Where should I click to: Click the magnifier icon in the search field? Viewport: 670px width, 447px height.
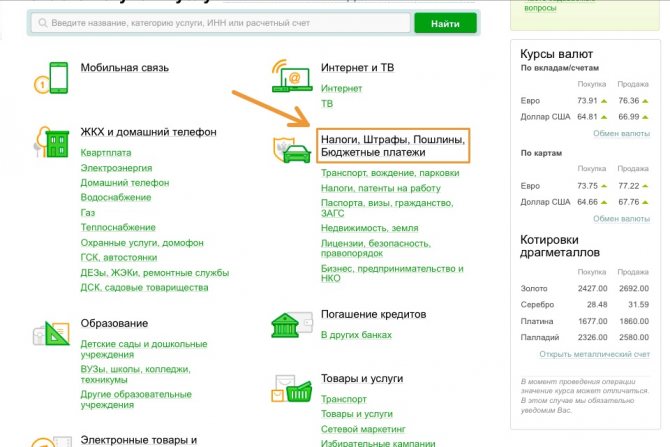(x=42, y=23)
